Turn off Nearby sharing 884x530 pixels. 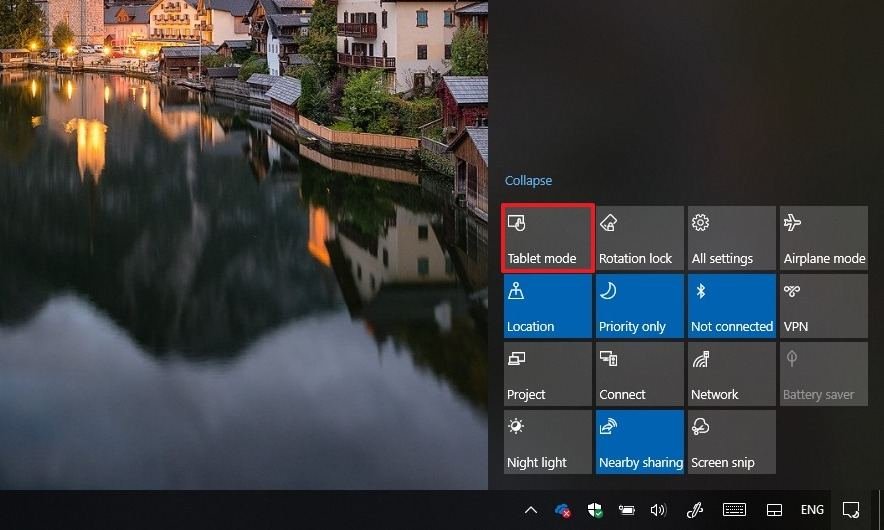[x=639, y=442]
